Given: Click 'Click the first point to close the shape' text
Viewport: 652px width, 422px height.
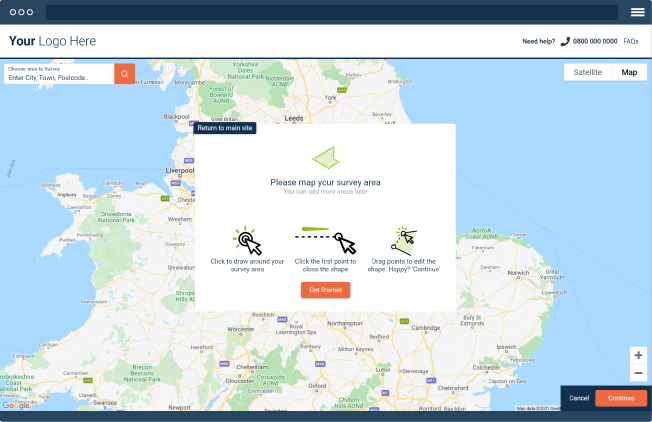Looking at the screenshot, I should coord(326,265).
